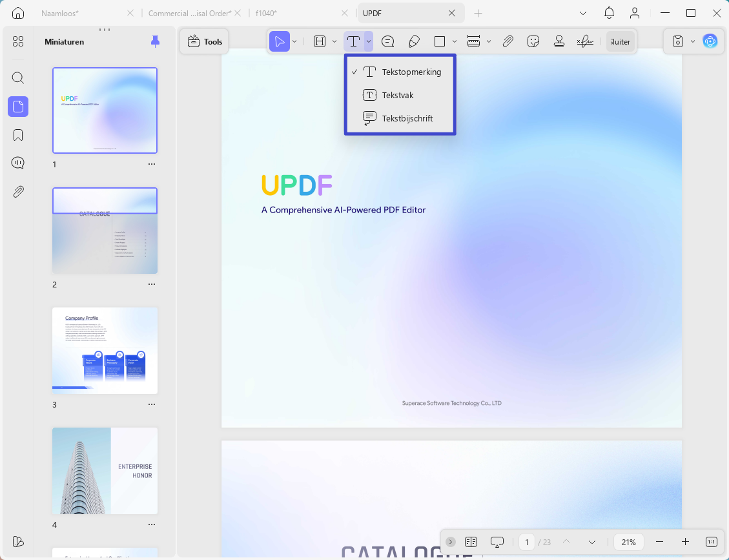Click the Tools button
Viewport: 729px width, 560px height.
(x=205, y=41)
